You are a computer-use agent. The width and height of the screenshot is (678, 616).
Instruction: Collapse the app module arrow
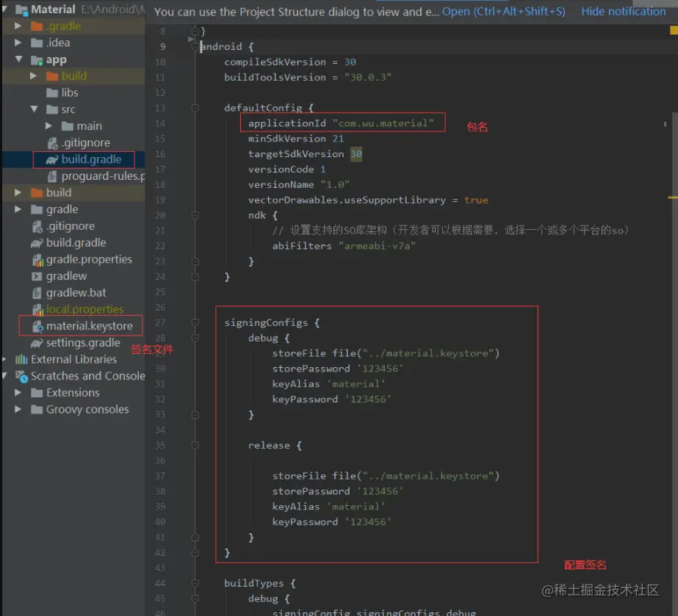(x=18, y=59)
